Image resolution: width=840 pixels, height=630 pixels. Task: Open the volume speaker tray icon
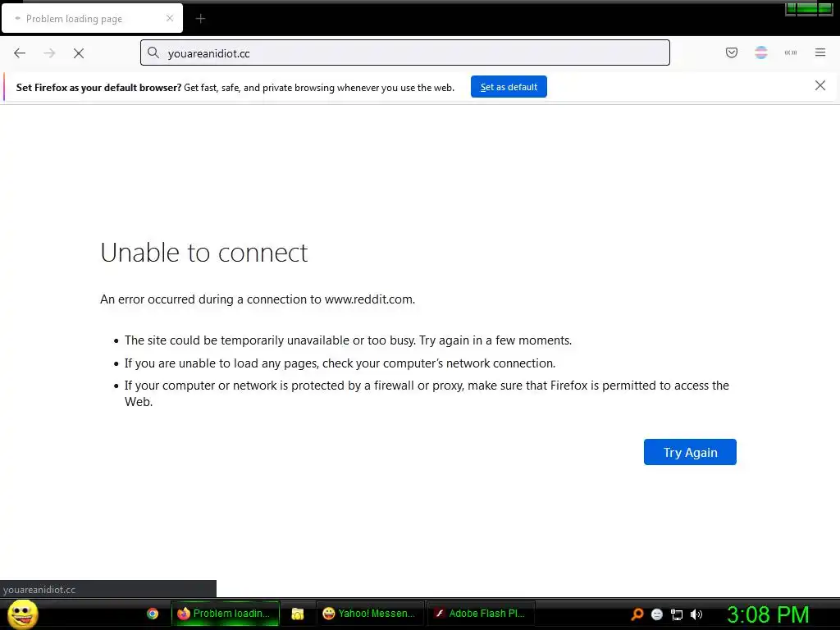pos(696,614)
